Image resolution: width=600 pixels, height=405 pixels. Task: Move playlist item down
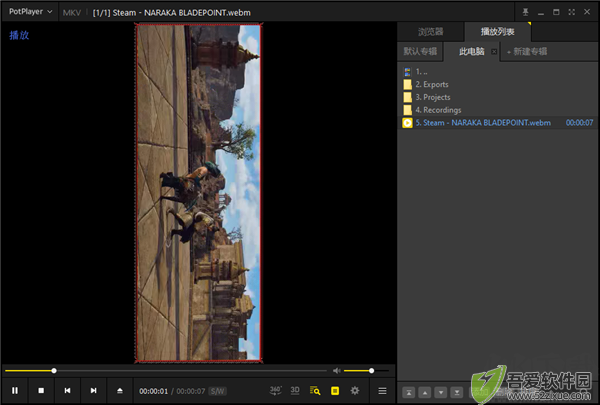441,392
